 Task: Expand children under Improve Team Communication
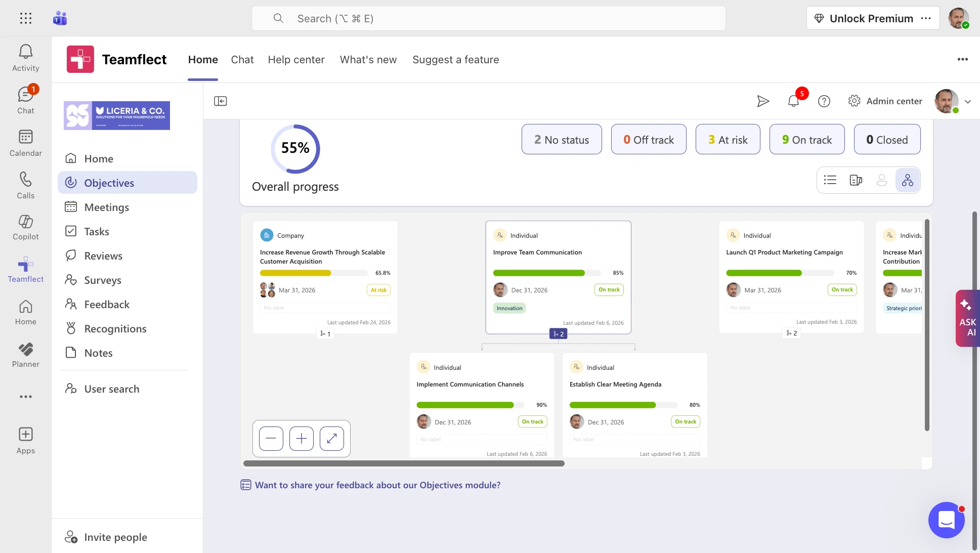[x=558, y=333]
